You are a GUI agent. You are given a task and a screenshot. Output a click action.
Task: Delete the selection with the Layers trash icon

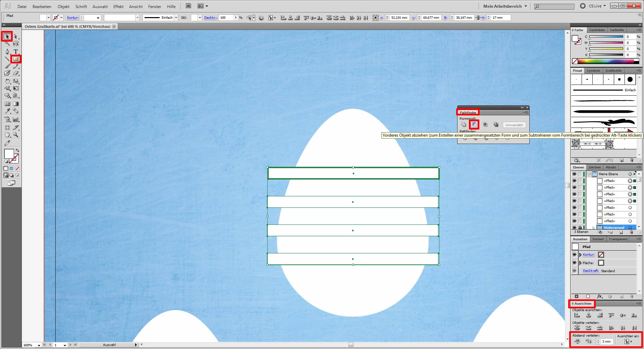click(x=632, y=232)
